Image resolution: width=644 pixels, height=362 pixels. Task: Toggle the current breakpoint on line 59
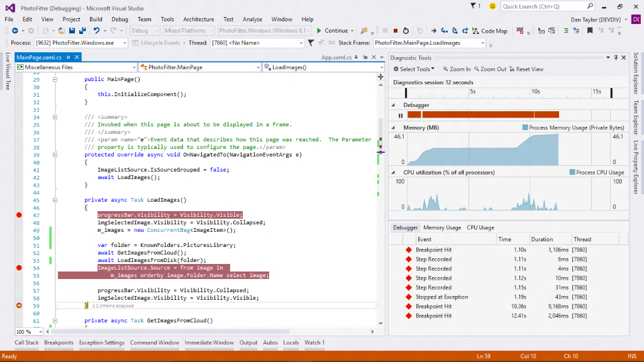[19, 305]
